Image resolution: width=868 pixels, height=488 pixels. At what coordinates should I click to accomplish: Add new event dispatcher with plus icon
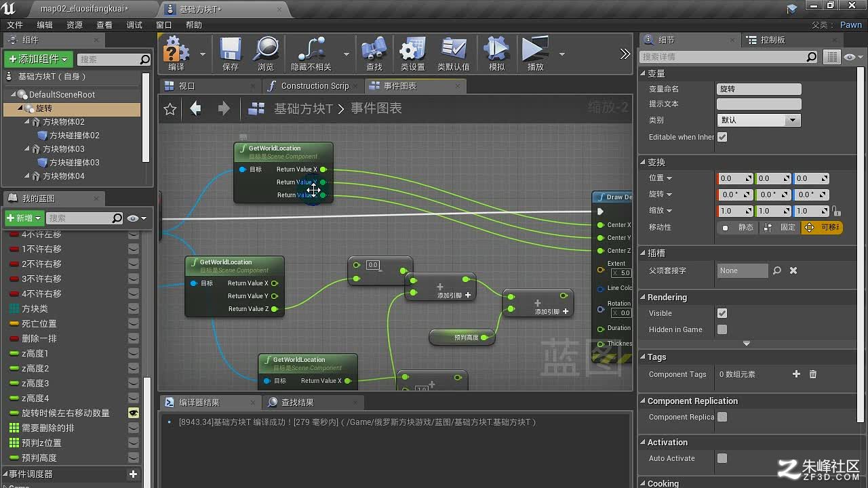(133, 474)
